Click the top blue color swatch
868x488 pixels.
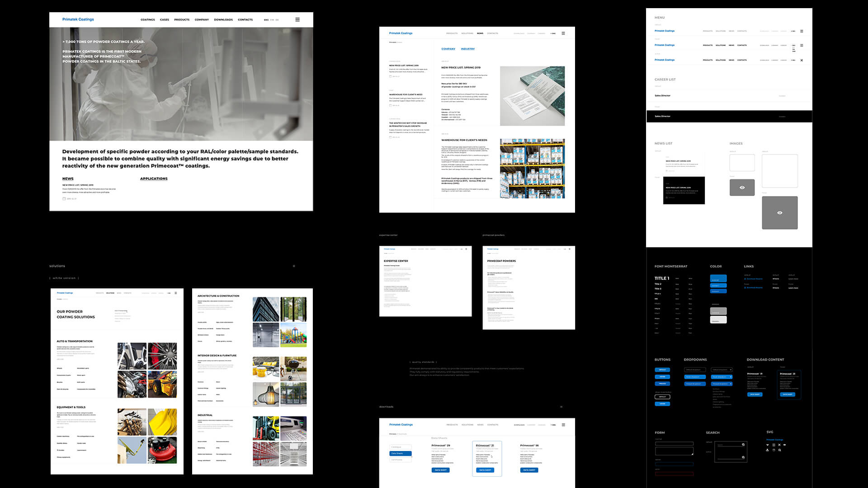pyautogui.click(x=718, y=278)
